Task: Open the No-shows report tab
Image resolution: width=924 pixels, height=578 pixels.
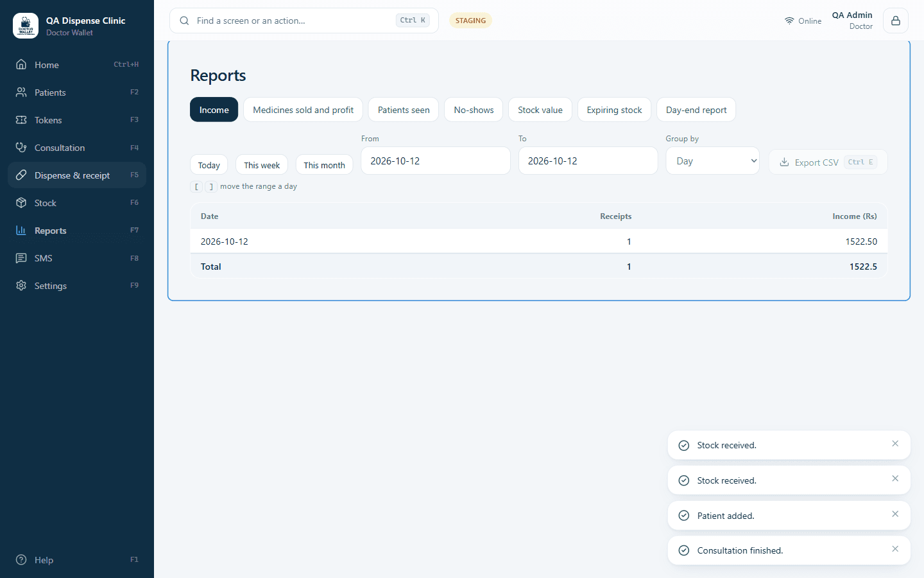Action: [x=474, y=110]
